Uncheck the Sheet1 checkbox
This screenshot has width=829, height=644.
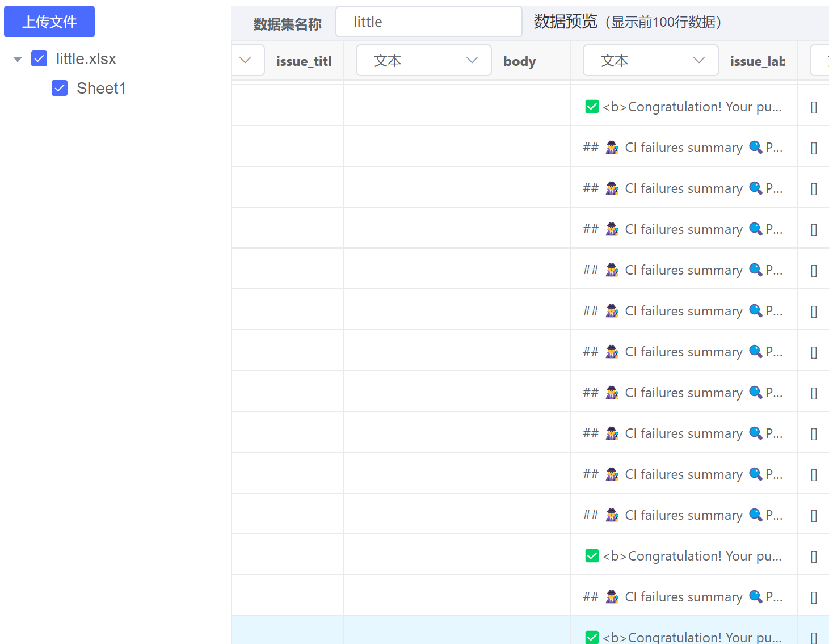(x=60, y=88)
